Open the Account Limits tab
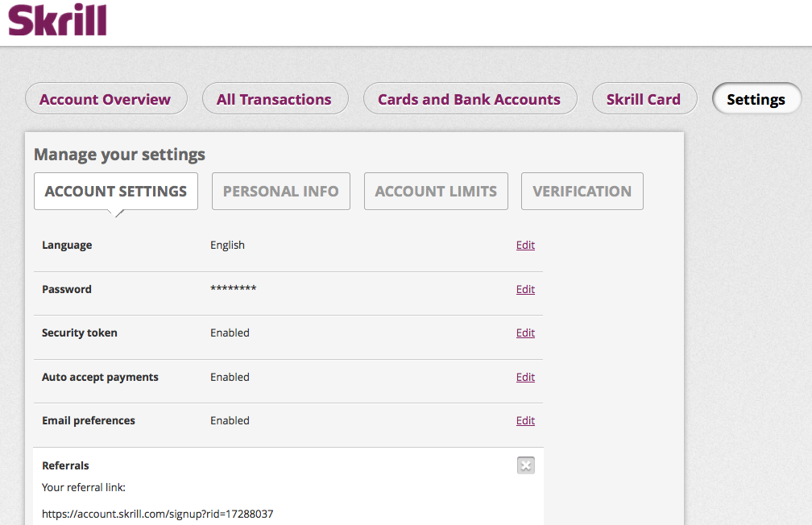Screen dimensions: 812x525 tap(436, 191)
